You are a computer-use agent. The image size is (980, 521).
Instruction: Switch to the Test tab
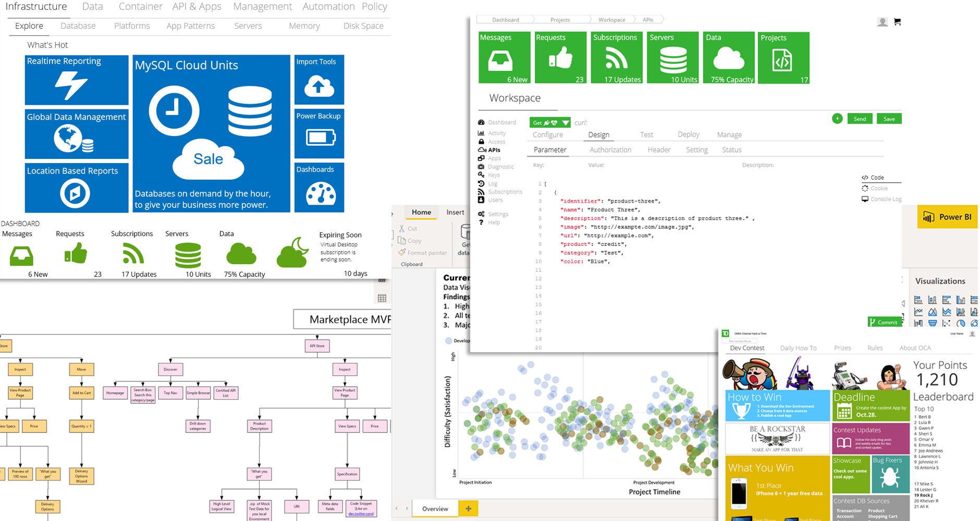coord(646,134)
